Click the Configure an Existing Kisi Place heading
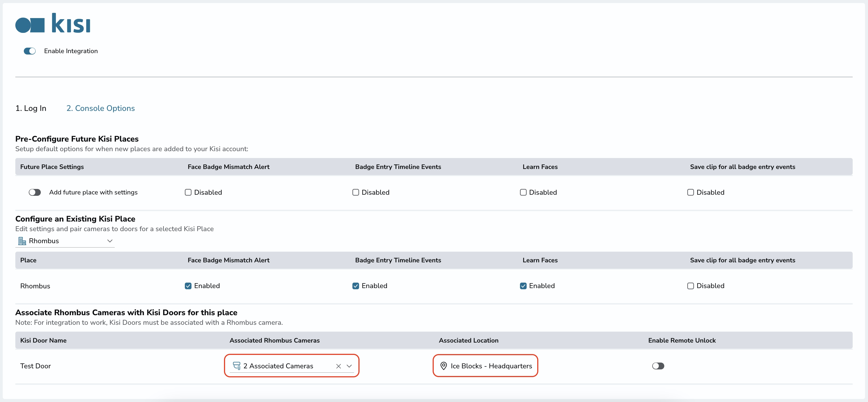 click(x=75, y=219)
